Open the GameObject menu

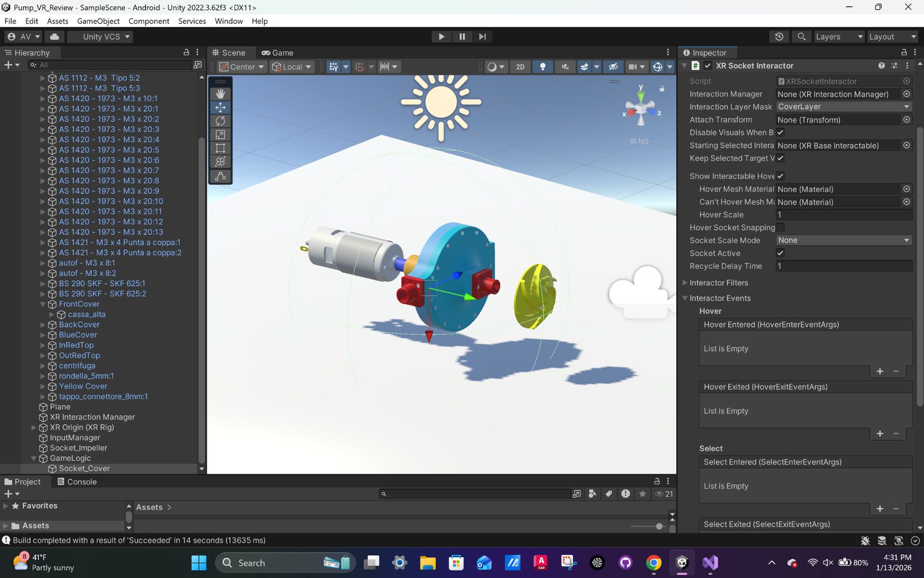click(98, 21)
